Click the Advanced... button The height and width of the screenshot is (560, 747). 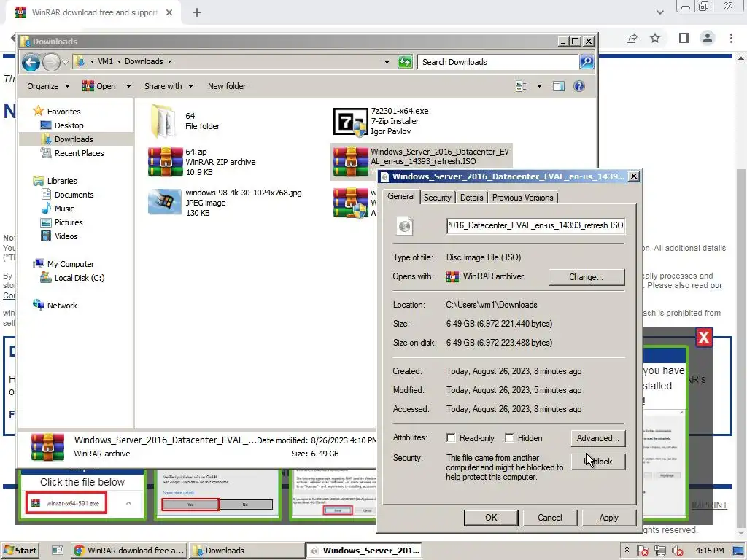(x=598, y=438)
